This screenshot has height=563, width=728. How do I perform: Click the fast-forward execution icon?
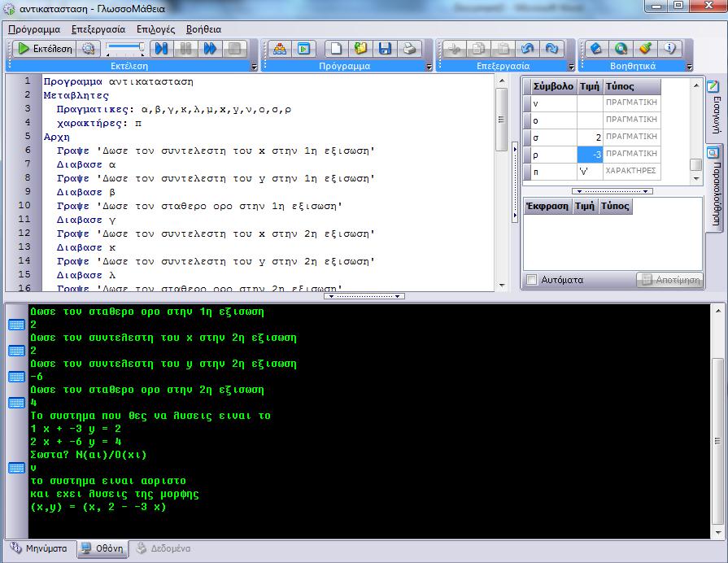[210, 48]
